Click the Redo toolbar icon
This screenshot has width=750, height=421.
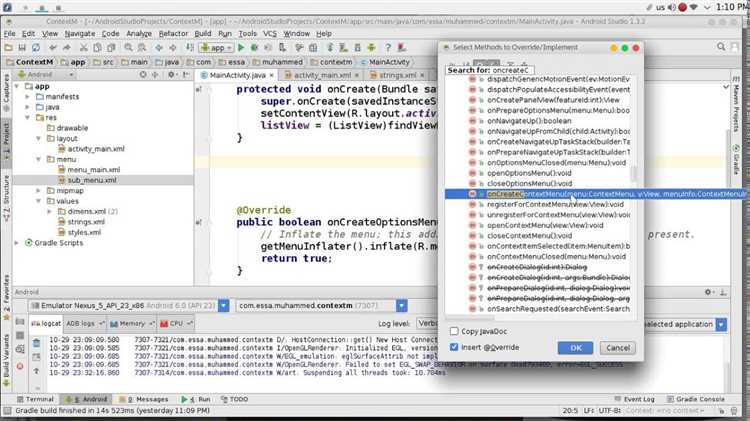pyautogui.click(x=66, y=48)
